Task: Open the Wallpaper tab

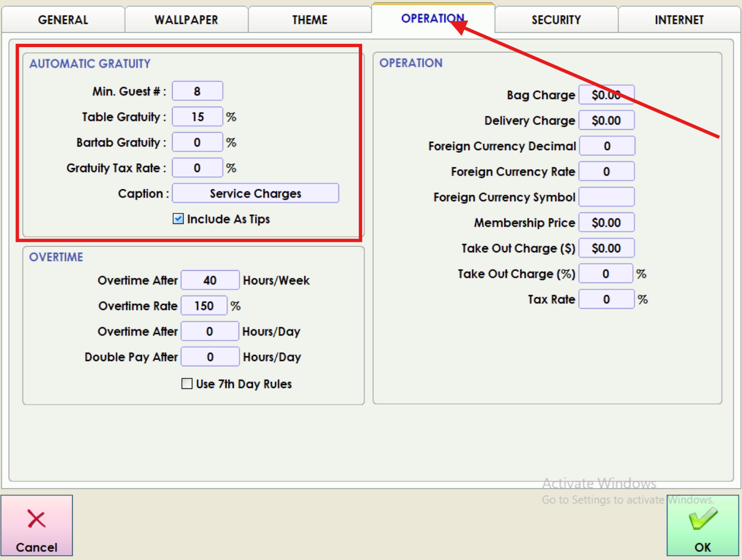Action: (x=186, y=20)
